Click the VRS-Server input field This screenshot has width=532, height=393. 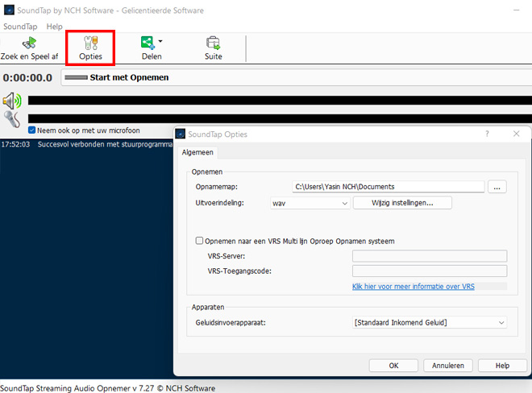click(x=430, y=256)
